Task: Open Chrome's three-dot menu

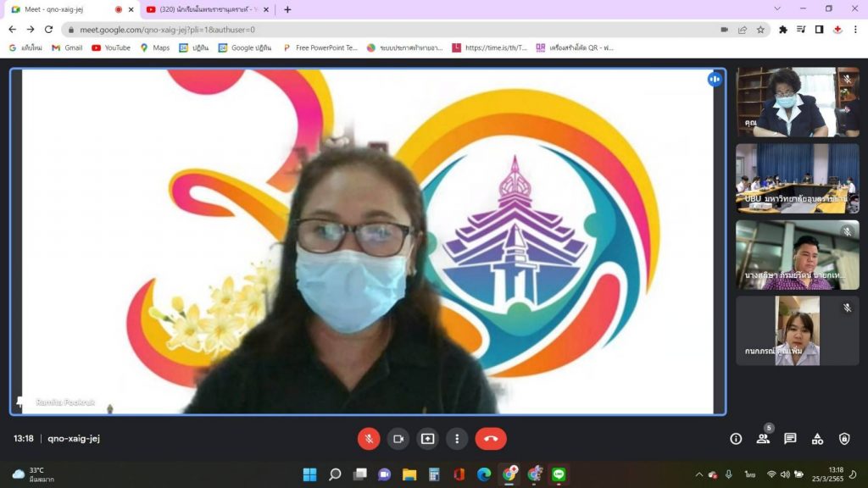Action: [855, 29]
